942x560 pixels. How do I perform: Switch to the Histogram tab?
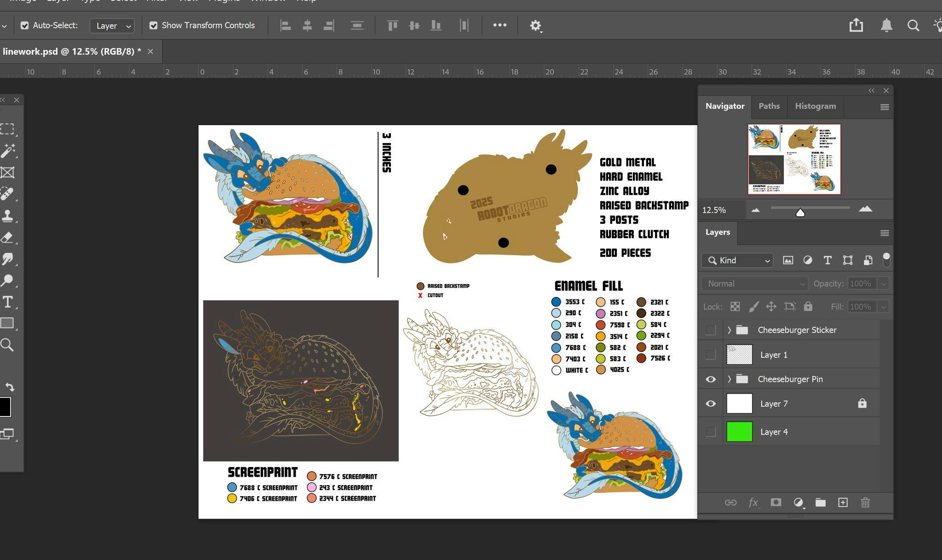click(815, 106)
